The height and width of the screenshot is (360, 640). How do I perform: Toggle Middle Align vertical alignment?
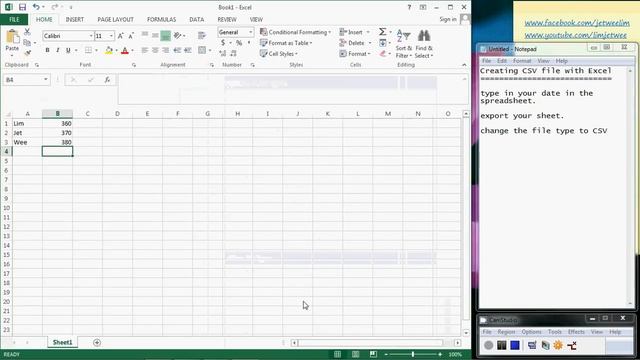tap(155, 36)
